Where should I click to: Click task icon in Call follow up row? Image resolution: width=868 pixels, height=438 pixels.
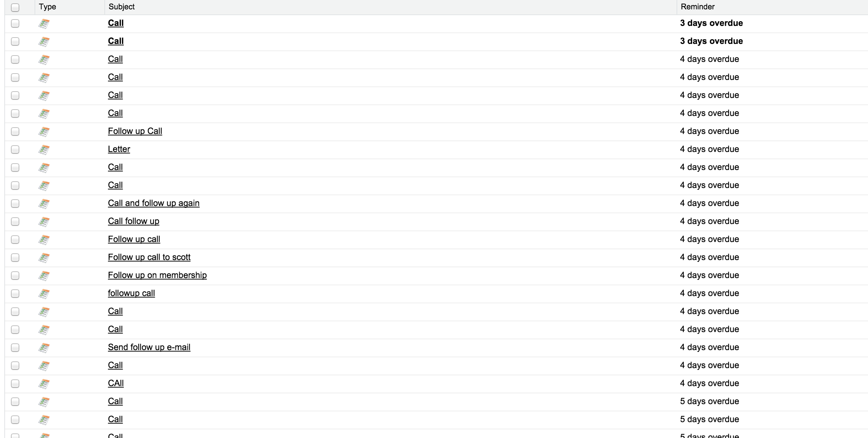pos(44,222)
